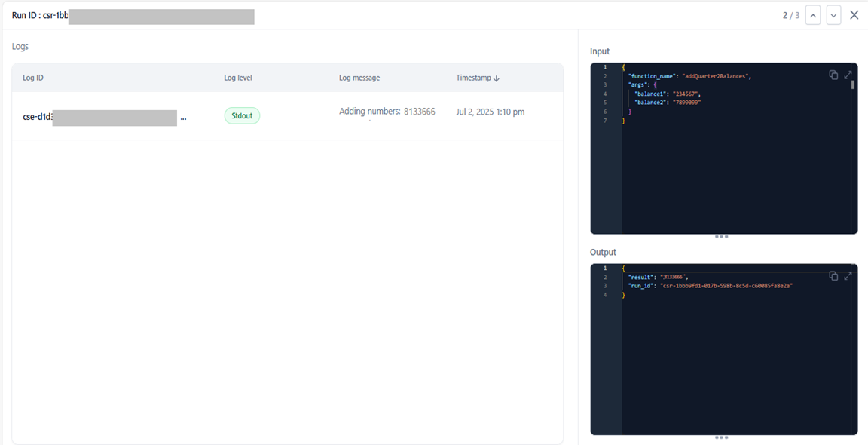Click the Stdout log level badge
This screenshot has width=868, height=445.
tap(242, 115)
